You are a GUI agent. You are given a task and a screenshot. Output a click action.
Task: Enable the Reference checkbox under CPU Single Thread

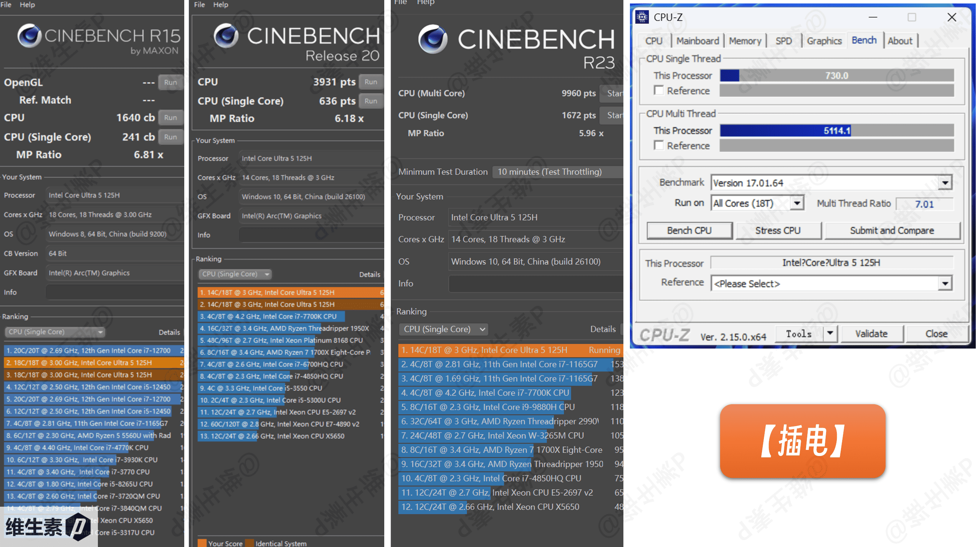point(659,90)
